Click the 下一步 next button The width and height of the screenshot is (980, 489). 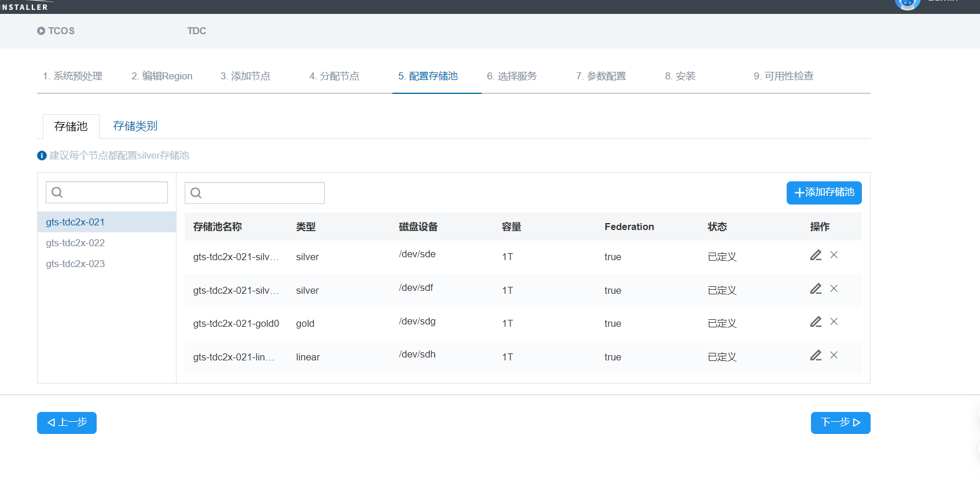tap(840, 423)
